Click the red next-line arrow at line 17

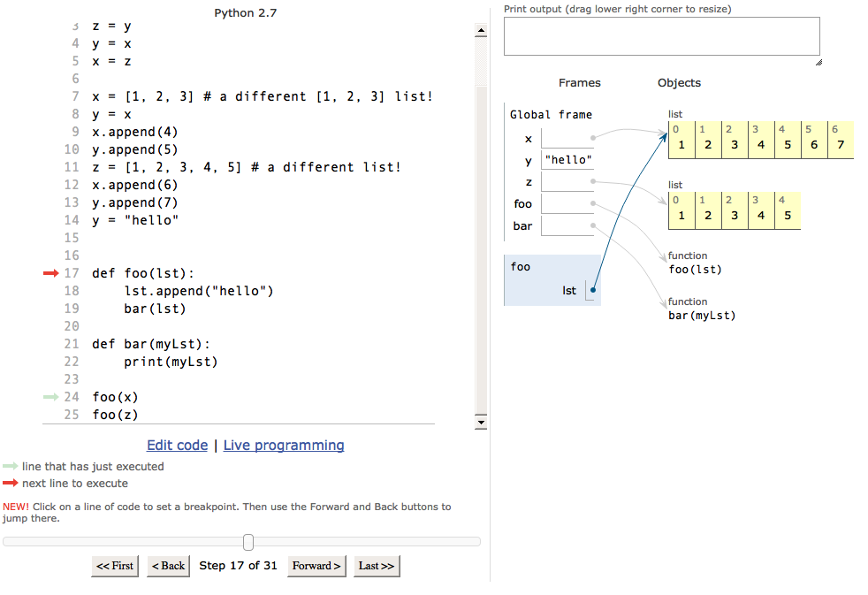pyautogui.click(x=51, y=273)
